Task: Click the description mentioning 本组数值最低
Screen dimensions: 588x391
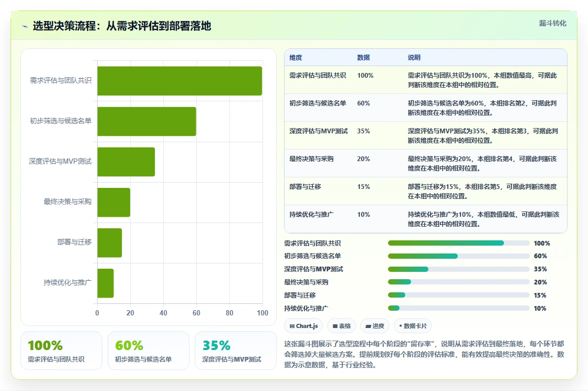Action: tap(484, 219)
